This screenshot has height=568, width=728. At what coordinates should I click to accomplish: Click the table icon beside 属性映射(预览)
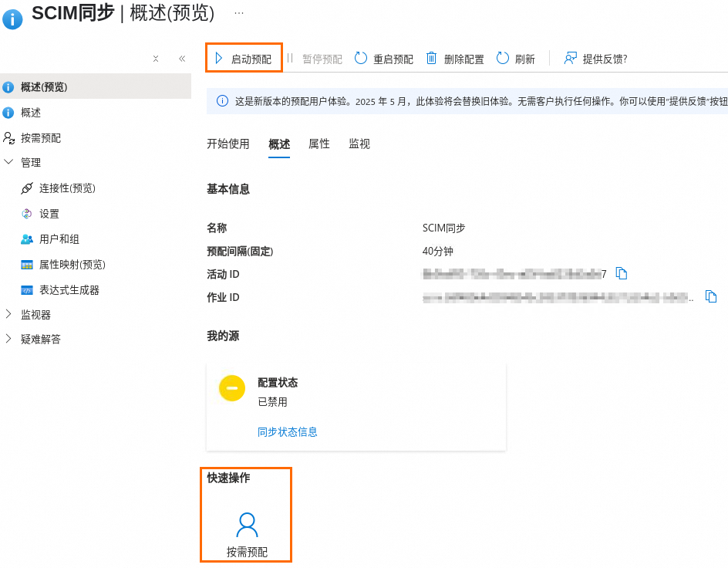coord(27,265)
